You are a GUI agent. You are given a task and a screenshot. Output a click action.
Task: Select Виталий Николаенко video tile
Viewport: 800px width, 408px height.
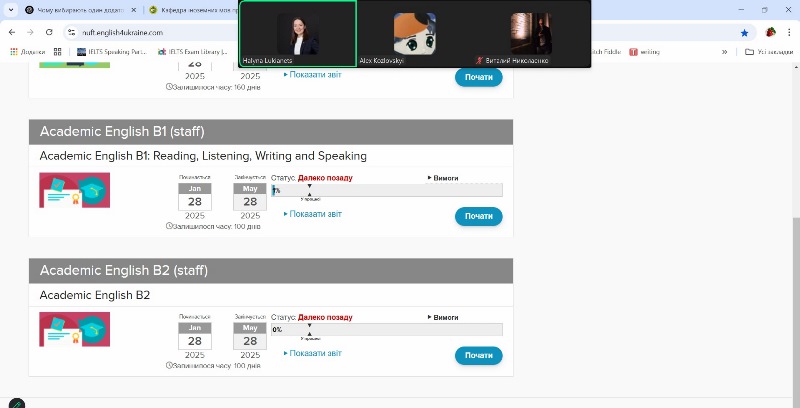[532, 34]
